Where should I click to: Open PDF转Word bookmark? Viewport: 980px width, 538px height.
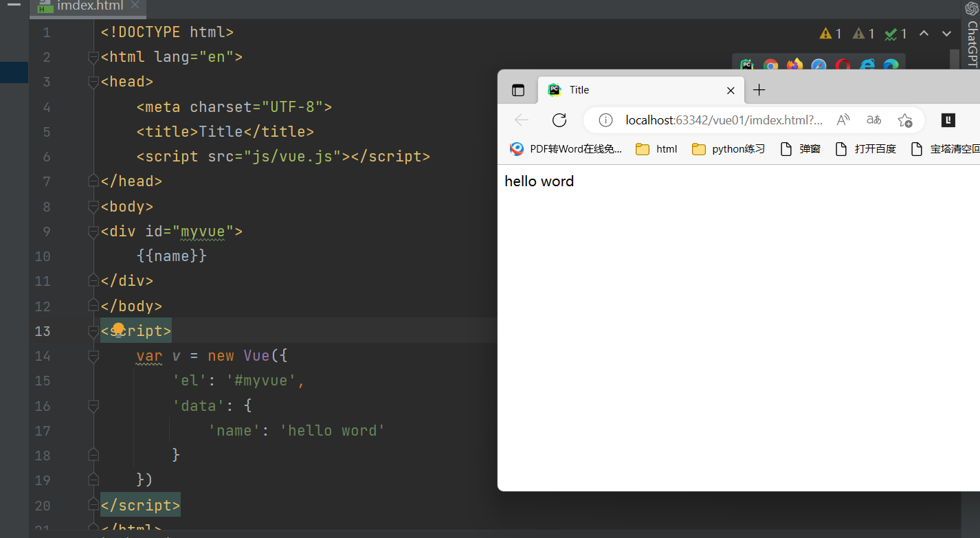(x=566, y=149)
